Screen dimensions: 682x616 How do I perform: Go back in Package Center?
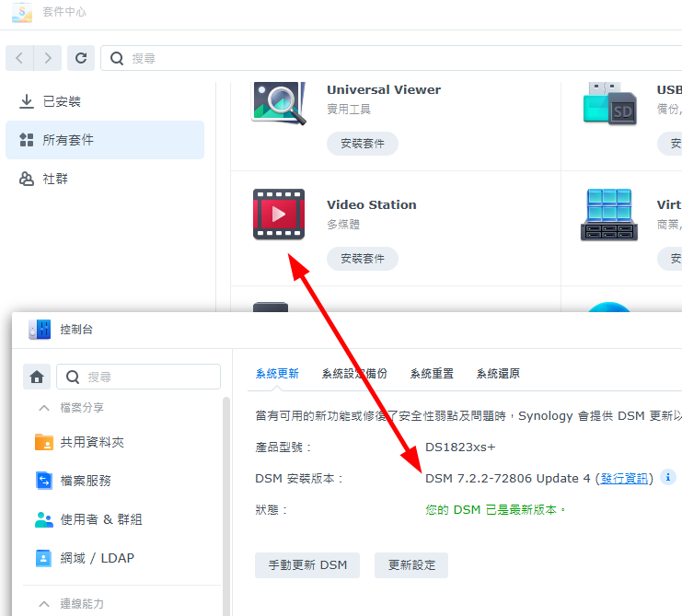[19, 58]
